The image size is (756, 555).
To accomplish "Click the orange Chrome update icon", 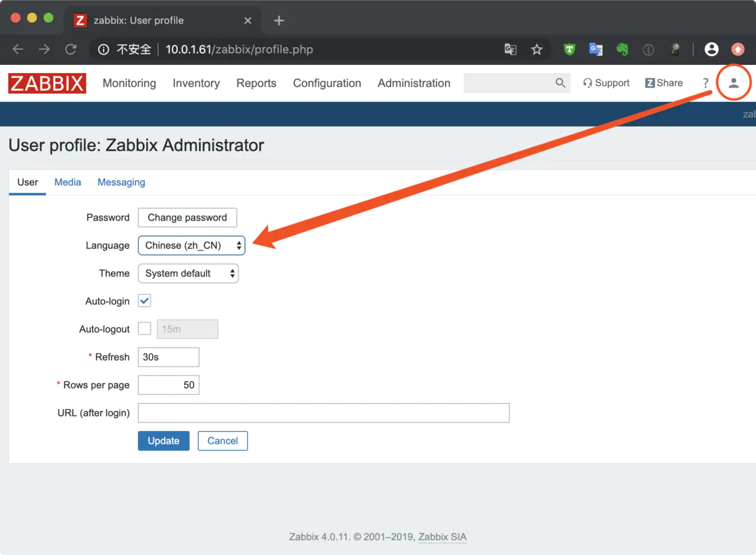I will 738,49.
